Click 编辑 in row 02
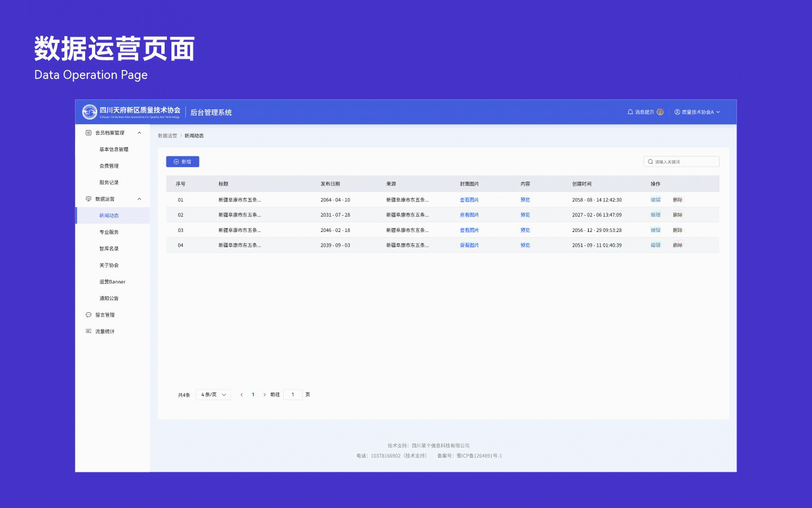Viewport: 812px width, 508px height. click(x=655, y=215)
